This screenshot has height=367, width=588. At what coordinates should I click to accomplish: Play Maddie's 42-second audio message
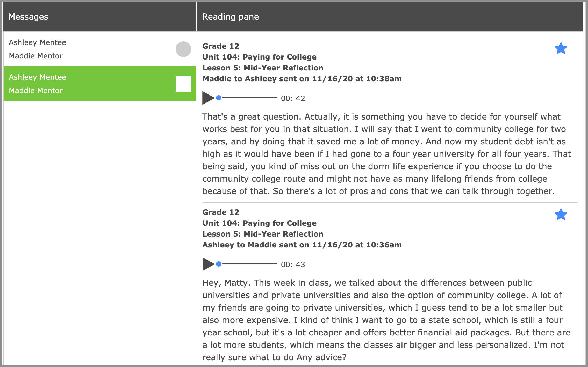pos(208,98)
